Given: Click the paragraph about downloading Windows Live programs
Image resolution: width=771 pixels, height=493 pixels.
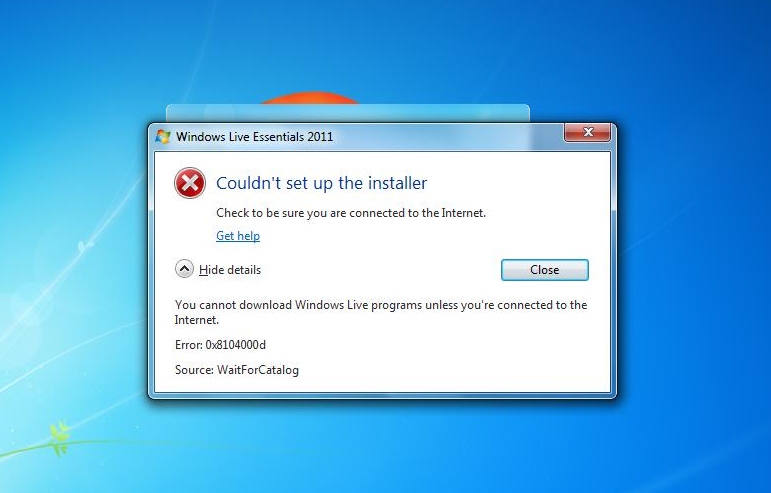Looking at the screenshot, I should pyautogui.click(x=381, y=312).
